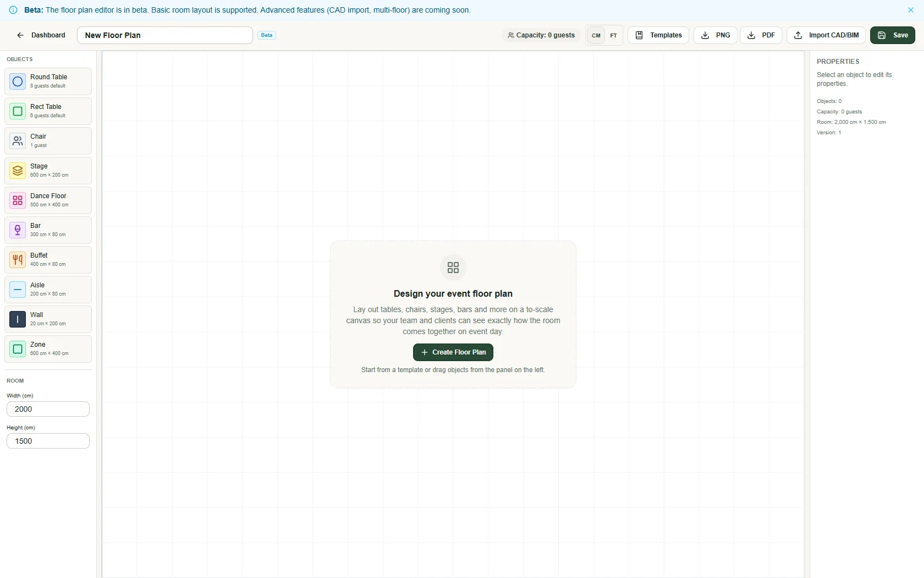Save the floor plan
Viewport: 924px width, 578px height.
[x=893, y=35]
